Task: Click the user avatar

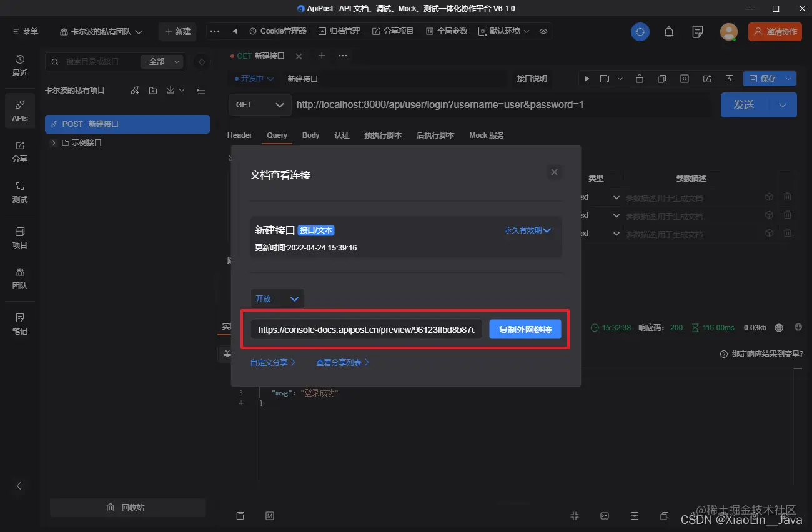Action: pos(729,32)
